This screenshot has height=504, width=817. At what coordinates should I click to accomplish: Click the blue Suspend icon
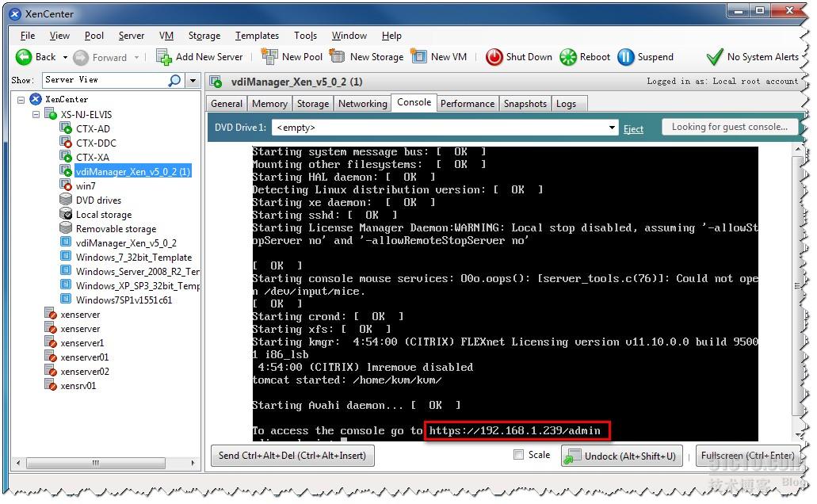tap(626, 57)
